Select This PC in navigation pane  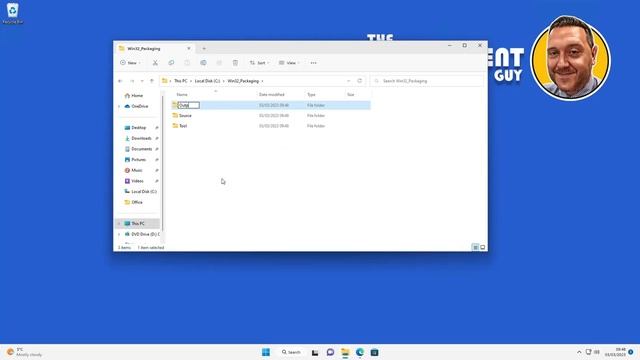click(138, 223)
